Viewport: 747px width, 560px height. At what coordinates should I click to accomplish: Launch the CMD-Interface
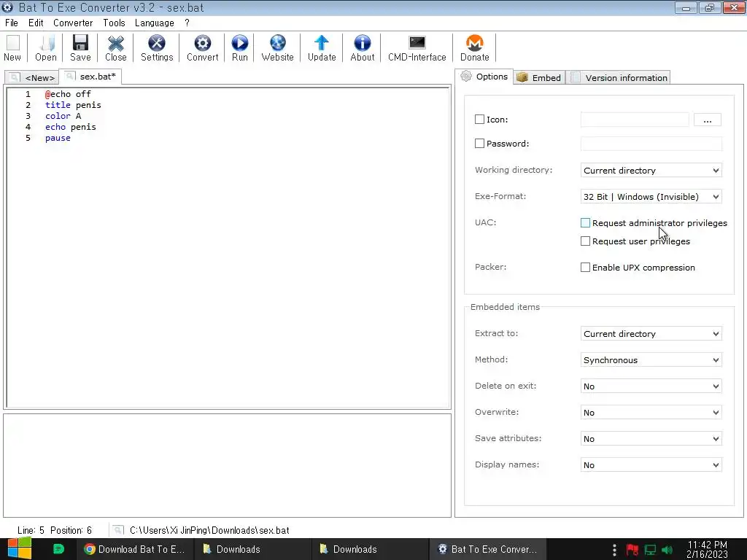417,47
